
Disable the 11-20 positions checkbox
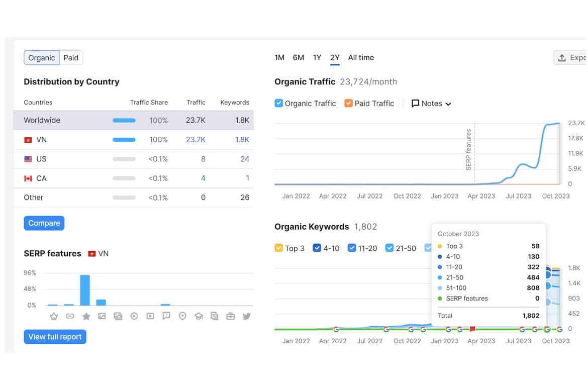(352, 248)
